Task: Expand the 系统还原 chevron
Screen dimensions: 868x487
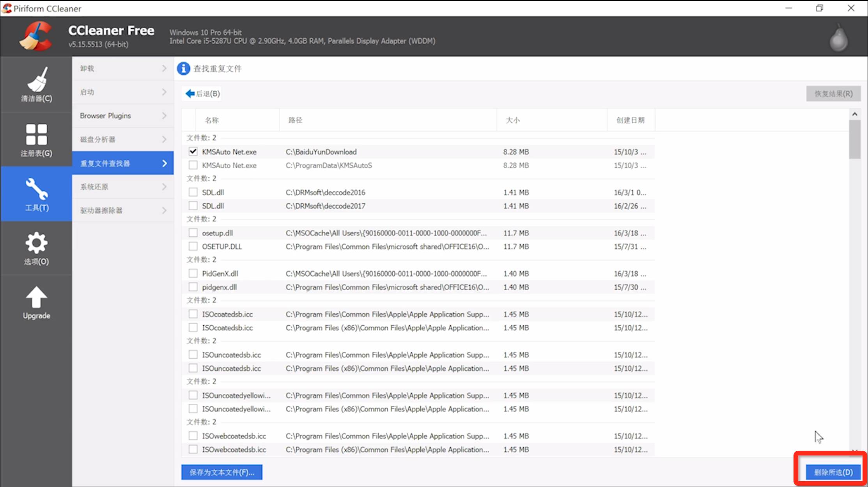Action: click(x=164, y=187)
